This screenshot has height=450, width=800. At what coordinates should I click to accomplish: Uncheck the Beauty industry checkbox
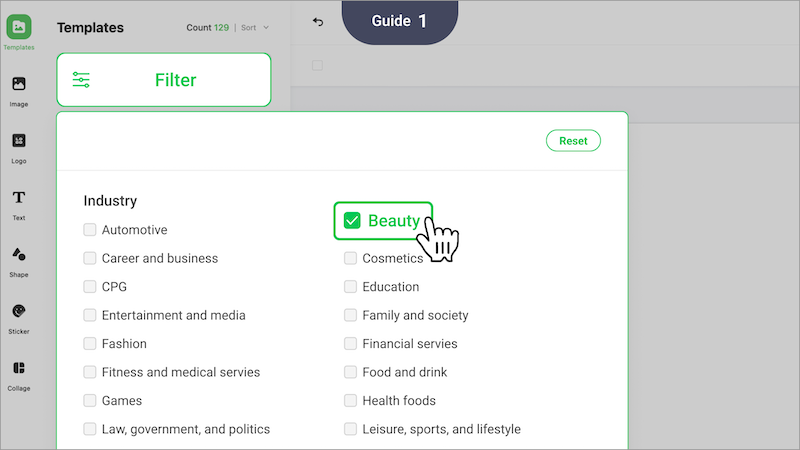pos(352,221)
